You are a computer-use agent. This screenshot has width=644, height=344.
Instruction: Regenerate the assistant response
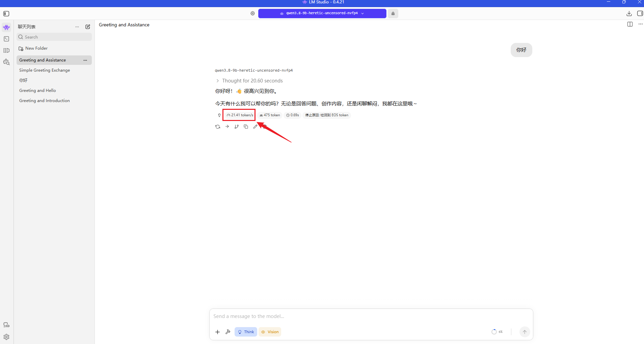click(218, 127)
